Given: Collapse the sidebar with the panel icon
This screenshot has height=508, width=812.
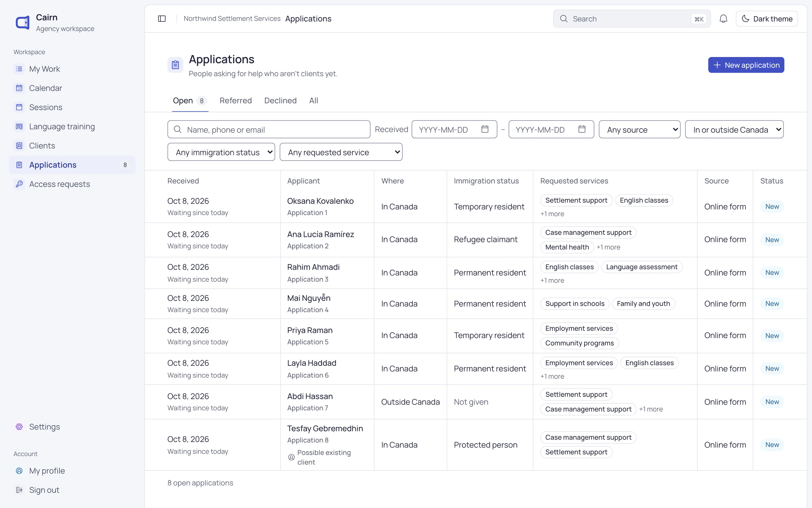Looking at the screenshot, I should click(162, 19).
